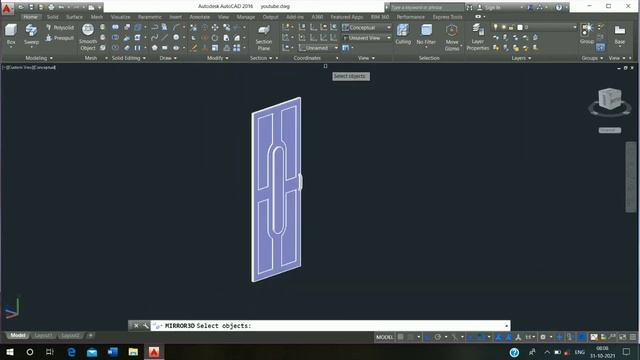Activate the Presspull tool
Screen dimensions: 640x360
pyautogui.click(x=60, y=38)
